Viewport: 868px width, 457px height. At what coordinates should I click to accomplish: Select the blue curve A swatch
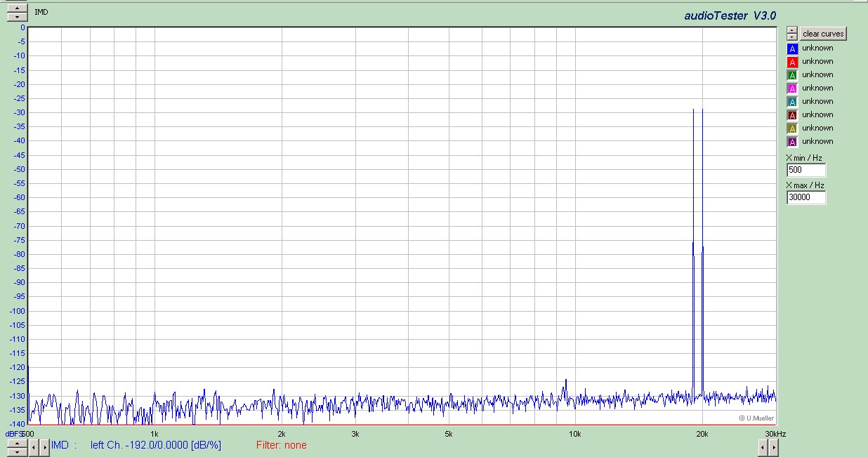pyautogui.click(x=792, y=48)
